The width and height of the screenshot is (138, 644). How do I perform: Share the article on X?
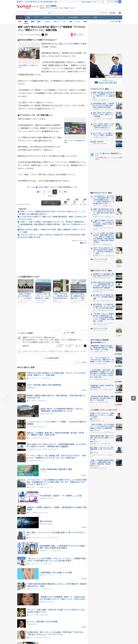pos(43,35)
